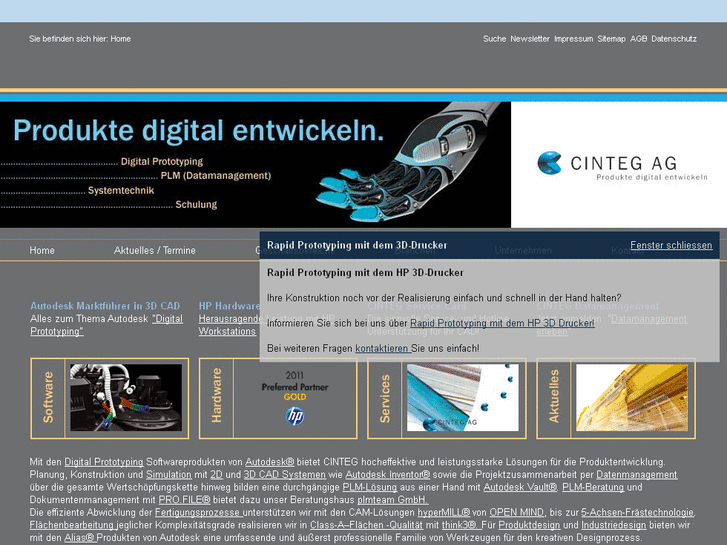This screenshot has height=545, width=727.
Task: Open the Datenmanagement link in body text
Action: (637, 474)
